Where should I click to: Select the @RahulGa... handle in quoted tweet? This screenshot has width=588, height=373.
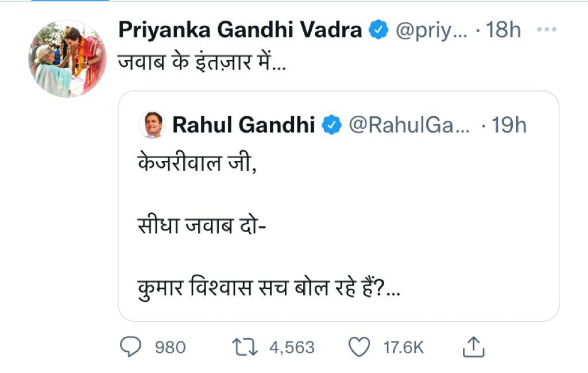pos(409,125)
